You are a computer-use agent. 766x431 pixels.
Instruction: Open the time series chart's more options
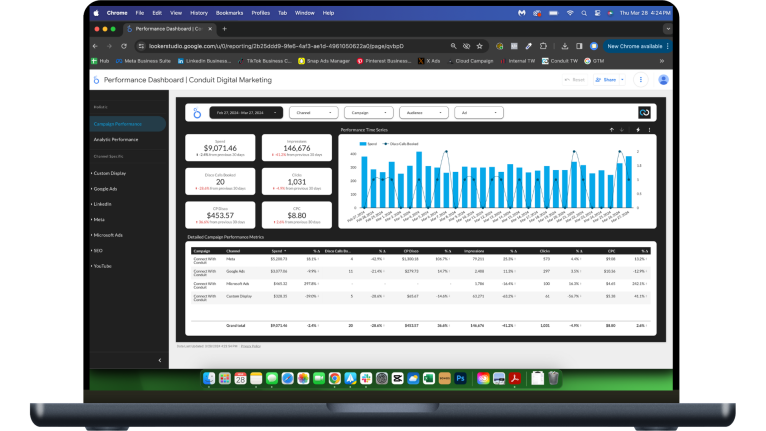649,130
